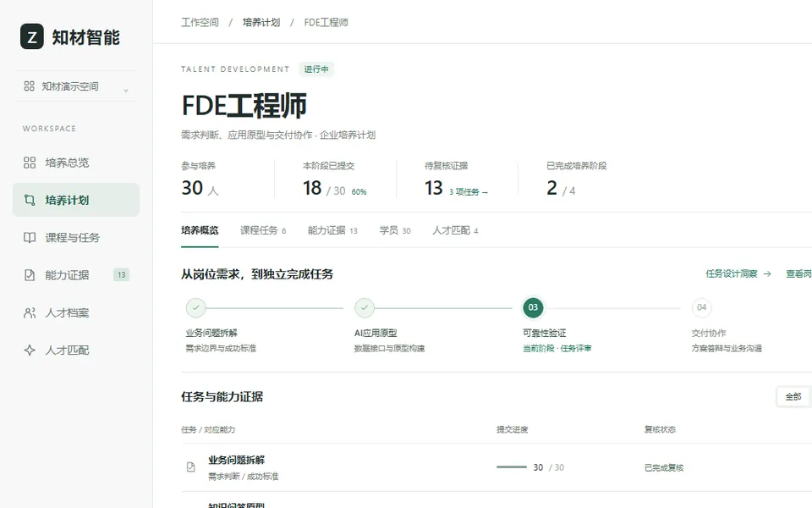Open 课程与任务 in the sidebar
The image size is (812, 508).
pyautogui.click(x=76, y=237)
